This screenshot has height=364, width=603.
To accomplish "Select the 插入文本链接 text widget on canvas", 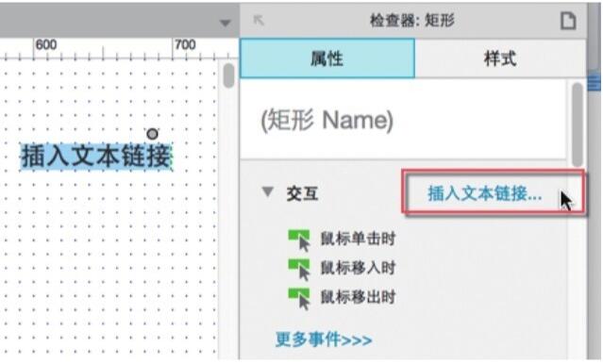I will 95,157.
